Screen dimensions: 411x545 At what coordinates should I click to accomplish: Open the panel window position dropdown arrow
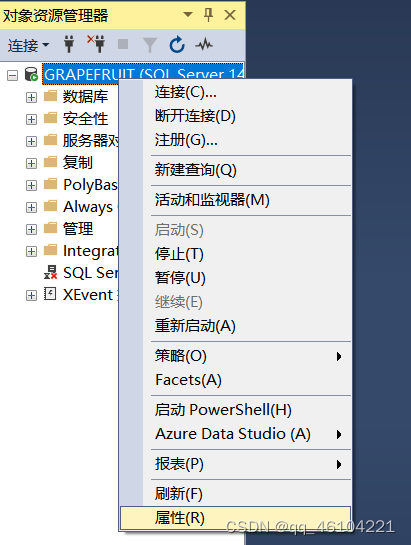tap(188, 15)
